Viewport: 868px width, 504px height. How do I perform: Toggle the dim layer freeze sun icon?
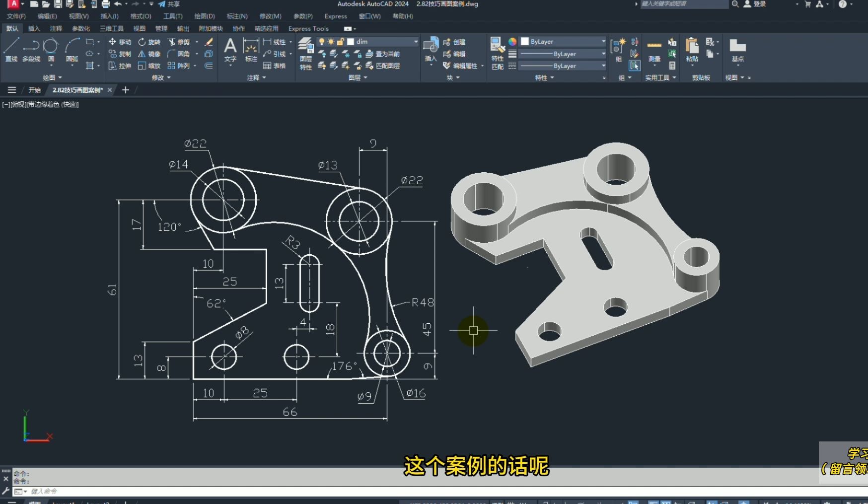[x=331, y=42]
